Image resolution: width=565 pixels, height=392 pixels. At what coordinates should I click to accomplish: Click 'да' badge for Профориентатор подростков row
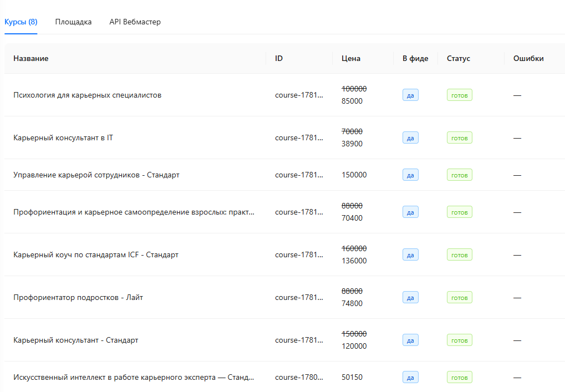click(x=410, y=297)
